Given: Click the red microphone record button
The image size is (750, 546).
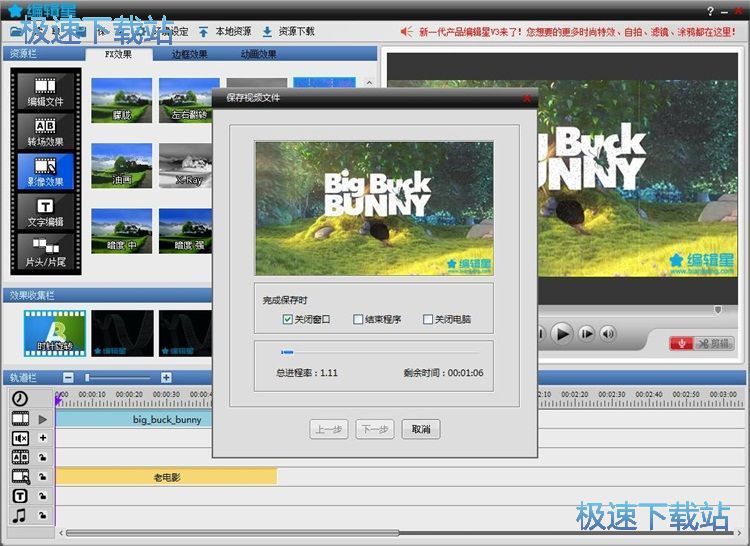Looking at the screenshot, I should click(x=682, y=343).
